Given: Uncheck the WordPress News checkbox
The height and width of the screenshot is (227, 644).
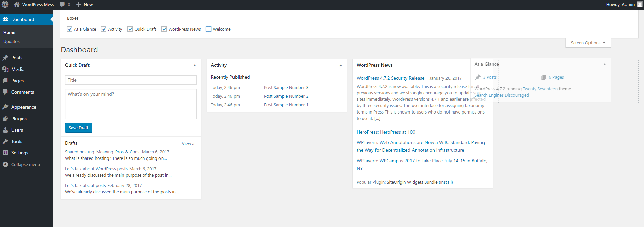Looking at the screenshot, I should tap(164, 29).
